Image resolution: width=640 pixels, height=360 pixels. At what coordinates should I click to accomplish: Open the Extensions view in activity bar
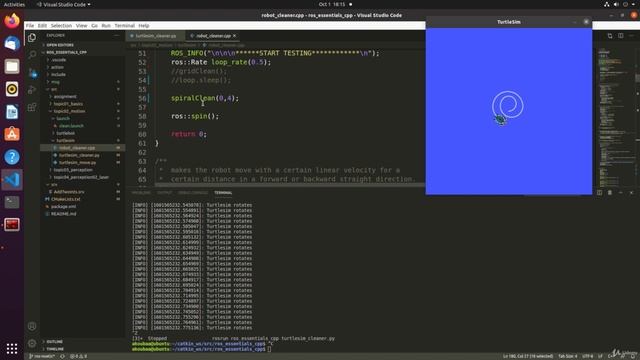(32, 107)
